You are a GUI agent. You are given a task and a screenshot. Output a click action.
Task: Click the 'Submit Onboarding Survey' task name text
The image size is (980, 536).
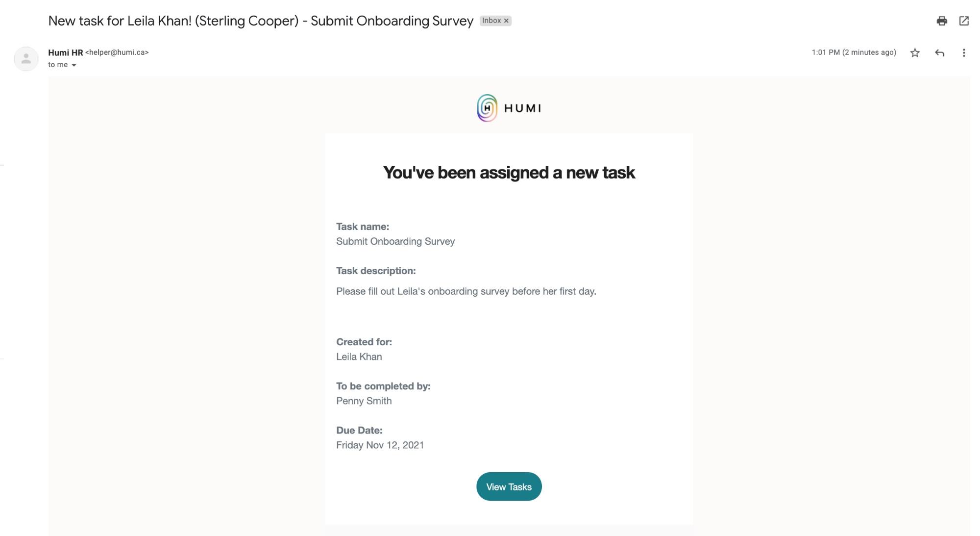[x=395, y=241]
